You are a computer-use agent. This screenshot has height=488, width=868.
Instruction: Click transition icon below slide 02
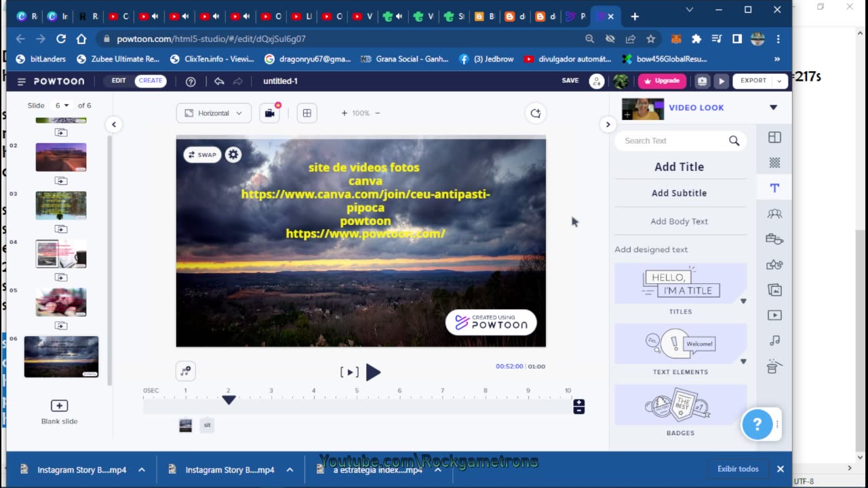coord(61,181)
